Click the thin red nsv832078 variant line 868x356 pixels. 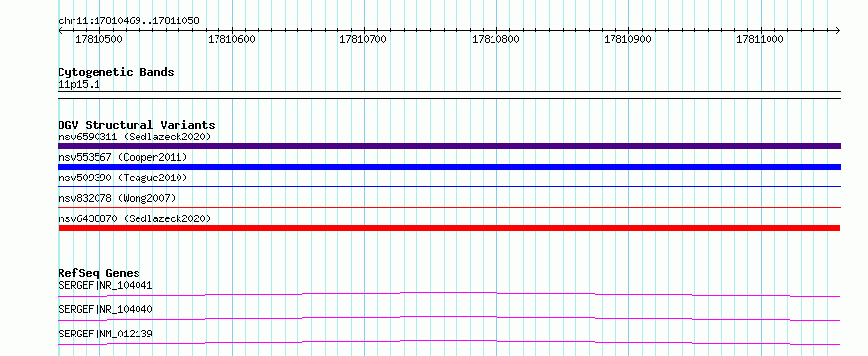tap(449, 208)
